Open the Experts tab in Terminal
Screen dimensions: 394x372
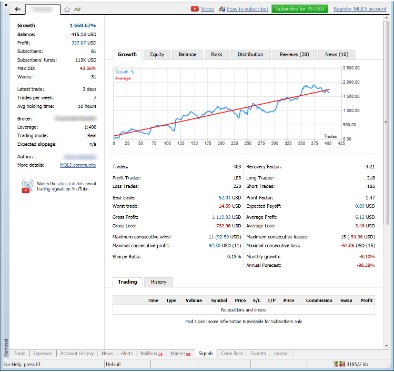(258, 353)
